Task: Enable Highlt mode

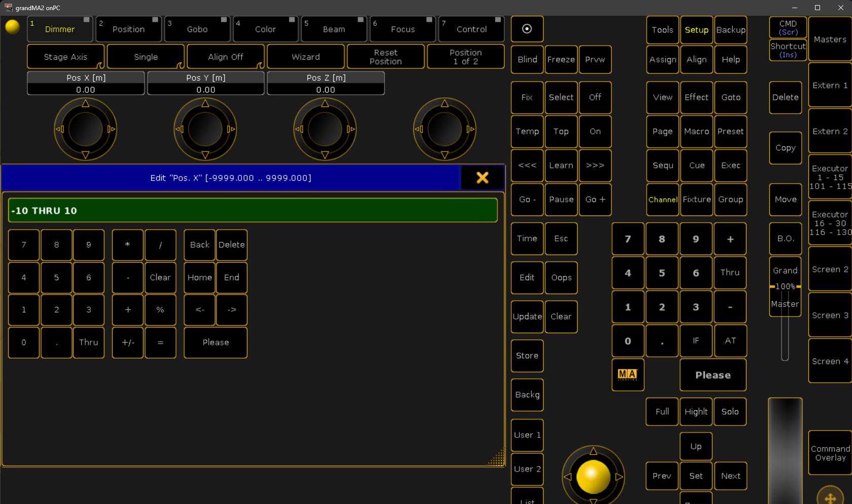Action: click(x=696, y=411)
